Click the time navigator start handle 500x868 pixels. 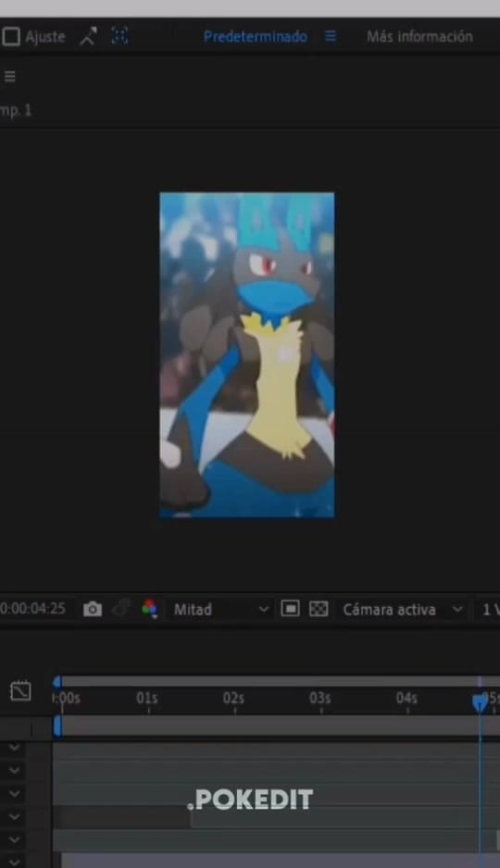click(x=57, y=681)
